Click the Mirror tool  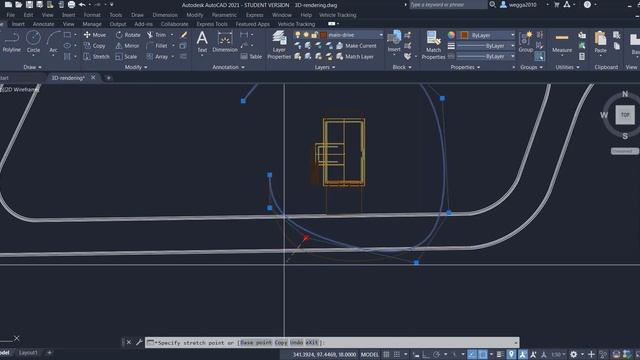pos(127,46)
